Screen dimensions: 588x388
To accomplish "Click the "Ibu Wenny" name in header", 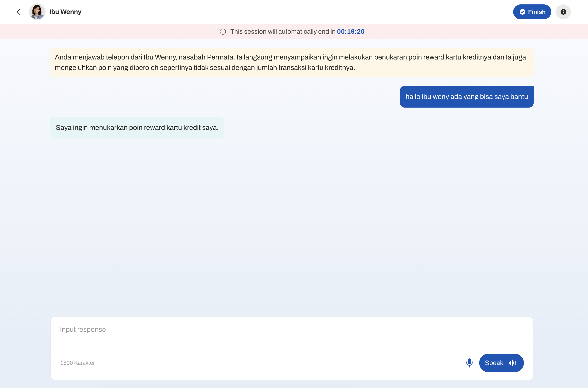I will (x=65, y=12).
